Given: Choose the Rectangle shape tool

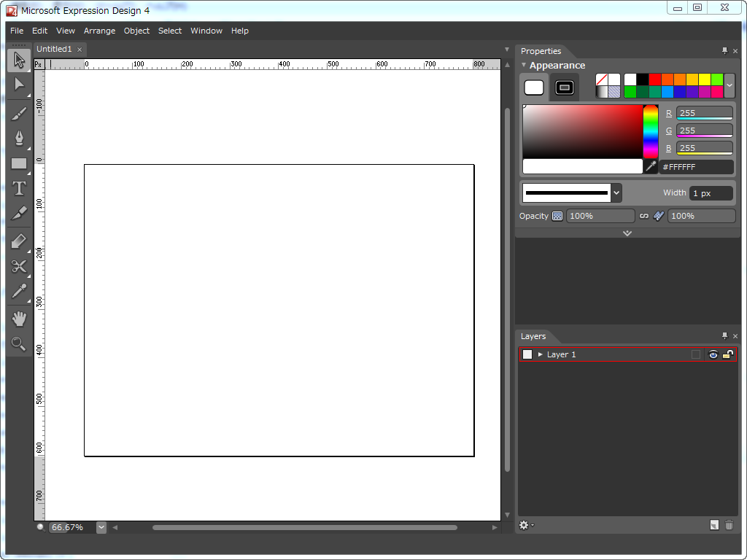Looking at the screenshot, I should (19, 163).
